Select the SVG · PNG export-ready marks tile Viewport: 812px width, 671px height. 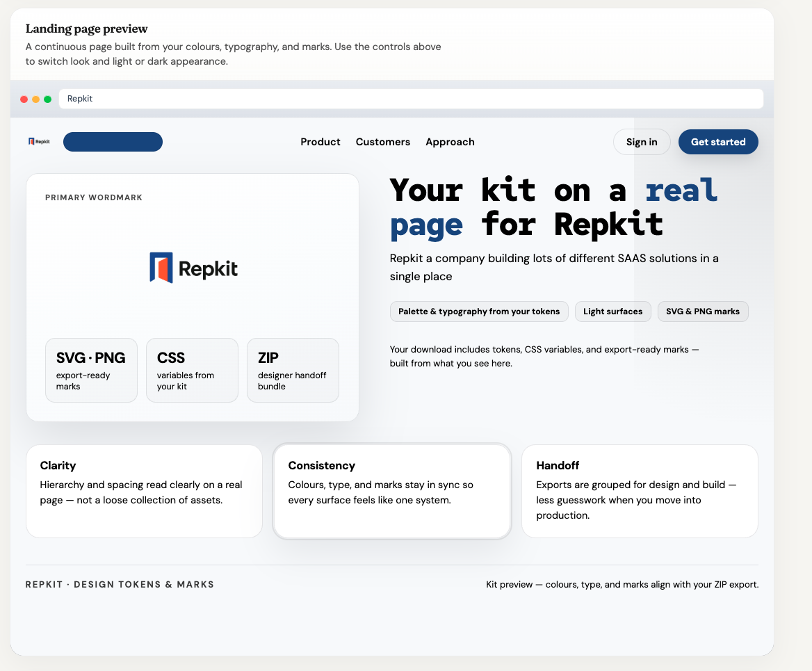(x=91, y=370)
